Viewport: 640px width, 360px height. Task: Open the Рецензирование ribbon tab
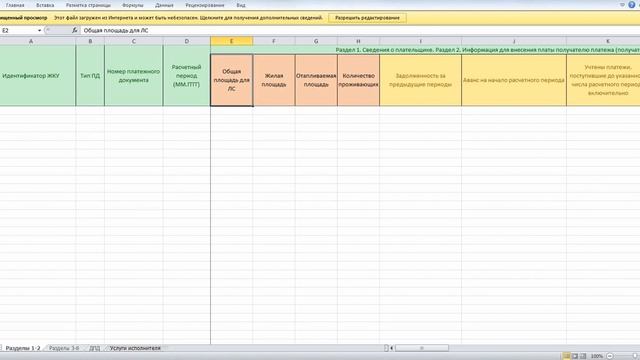(204, 5)
